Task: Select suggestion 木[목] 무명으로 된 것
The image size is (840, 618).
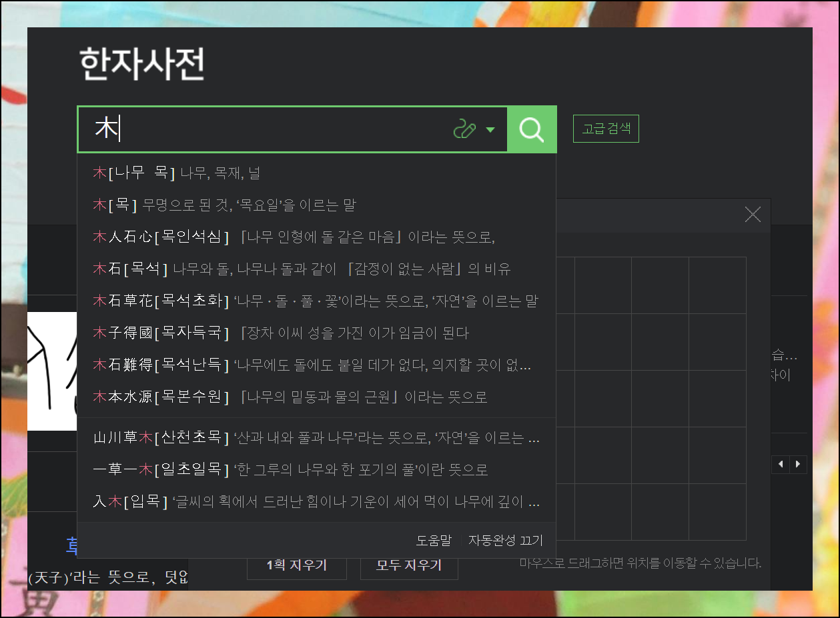Action: [316, 205]
